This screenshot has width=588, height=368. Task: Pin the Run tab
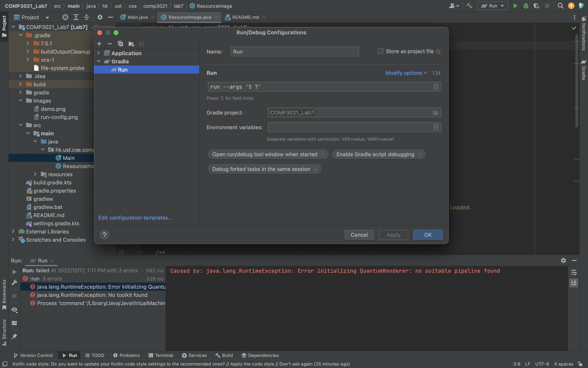pyautogui.click(x=14, y=336)
